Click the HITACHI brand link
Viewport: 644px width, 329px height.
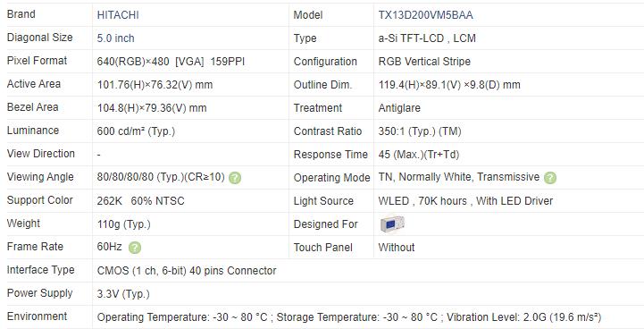118,15
